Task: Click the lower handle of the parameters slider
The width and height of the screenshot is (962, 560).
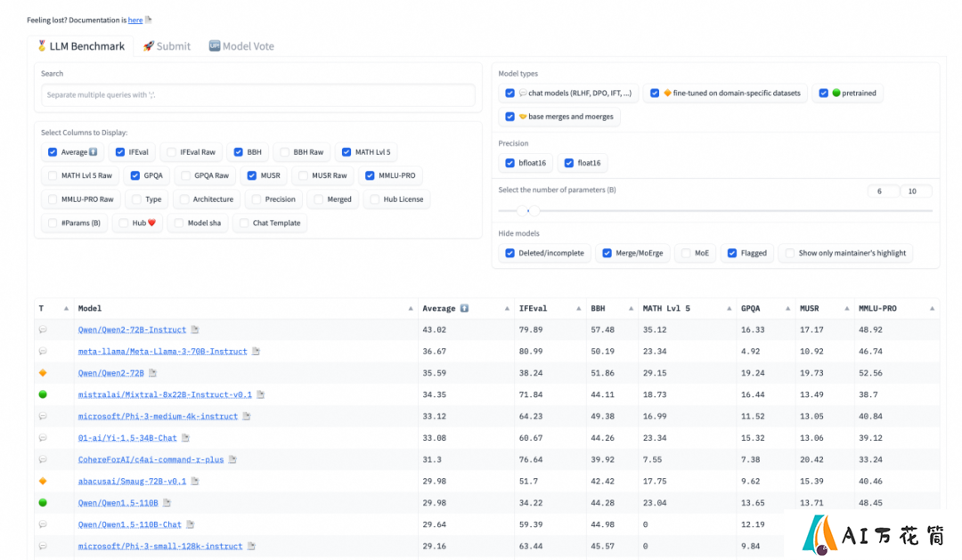Action: pyautogui.click(x=522, y=211)
